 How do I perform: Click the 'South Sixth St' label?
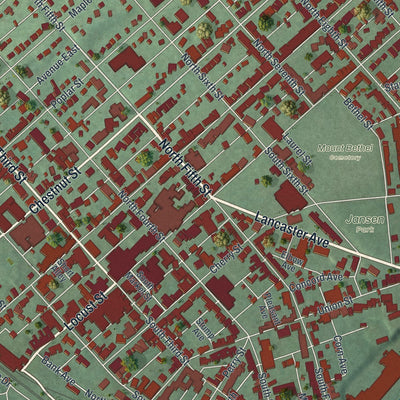[286, 171]
